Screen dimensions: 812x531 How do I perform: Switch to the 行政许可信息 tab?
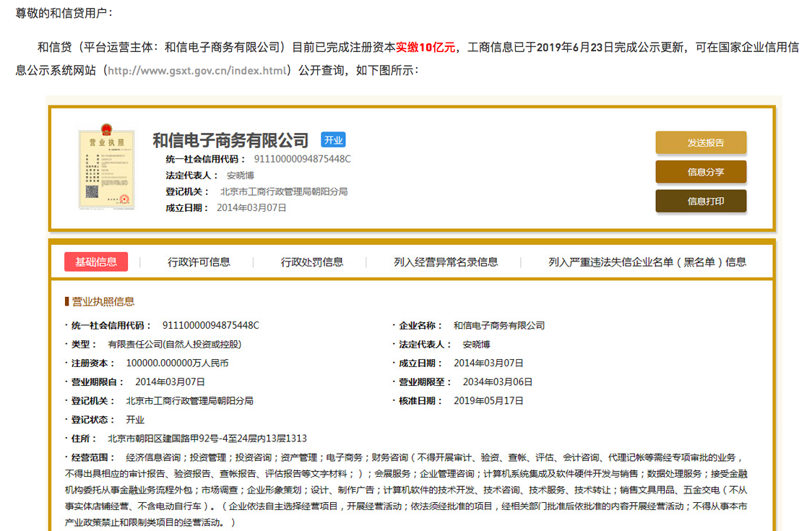[199, 262]
